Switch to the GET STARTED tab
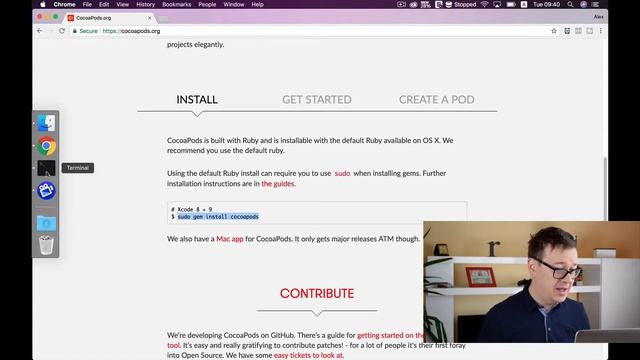The image size is (640, 360). (317, 100)
